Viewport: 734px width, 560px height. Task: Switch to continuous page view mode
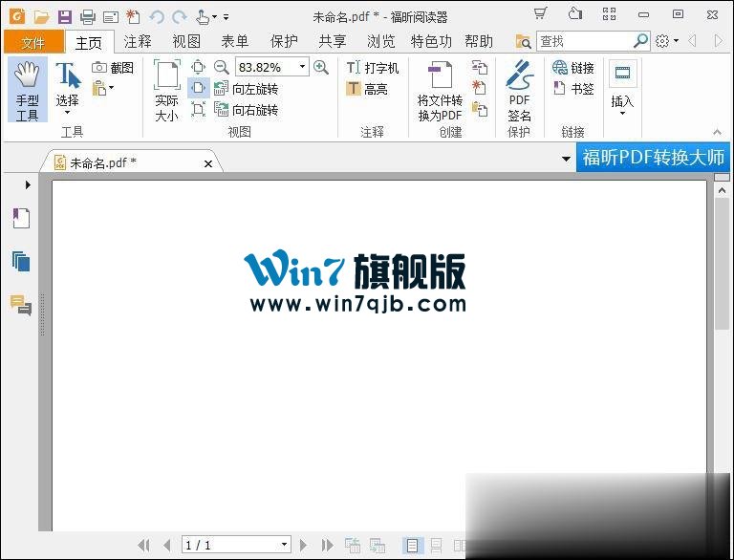click(x=436, y=546)
